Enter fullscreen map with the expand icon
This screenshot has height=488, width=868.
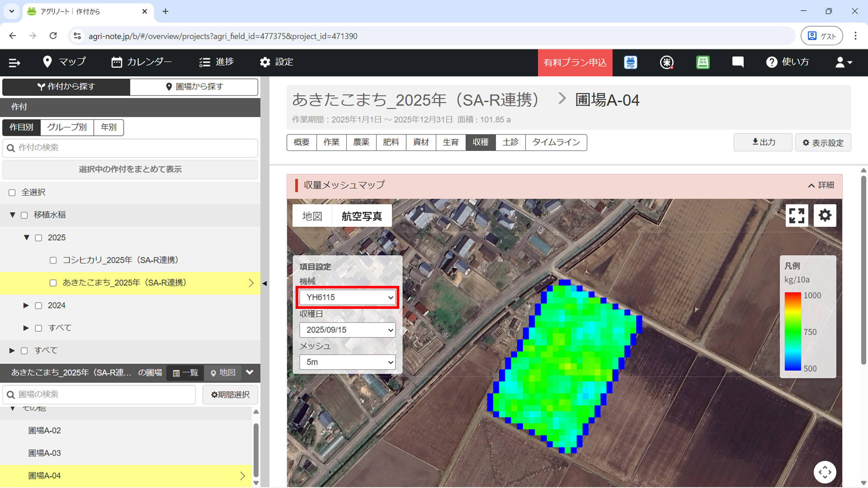pyautogui.click(x=797, y=216)
